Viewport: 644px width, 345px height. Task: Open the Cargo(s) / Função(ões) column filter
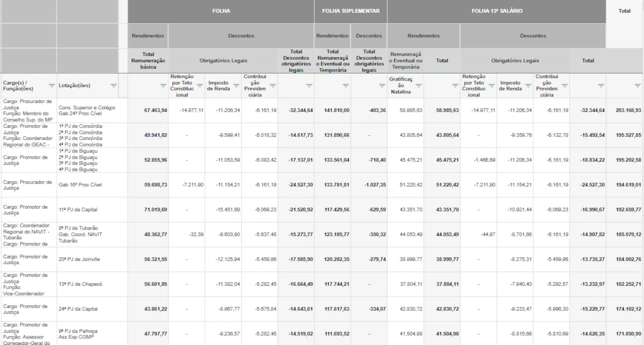52,86
